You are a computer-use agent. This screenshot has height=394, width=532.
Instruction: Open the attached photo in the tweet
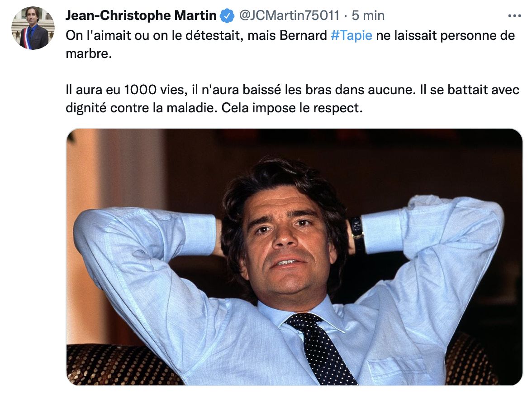[294, 257]
